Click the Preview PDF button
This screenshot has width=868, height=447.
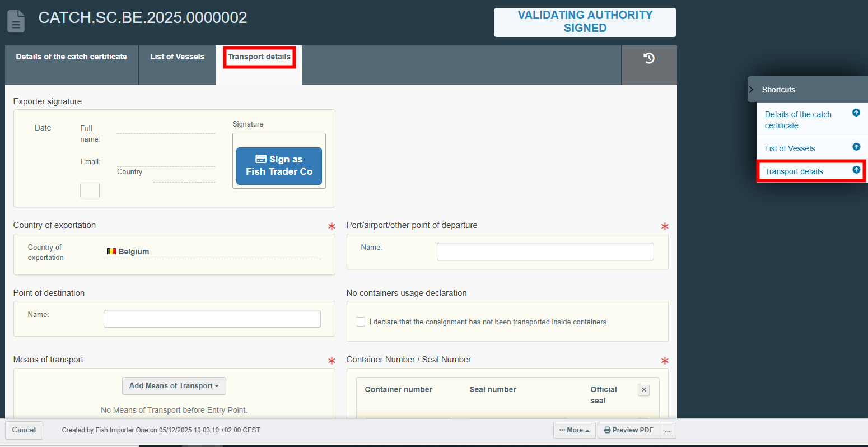point(628,430)
